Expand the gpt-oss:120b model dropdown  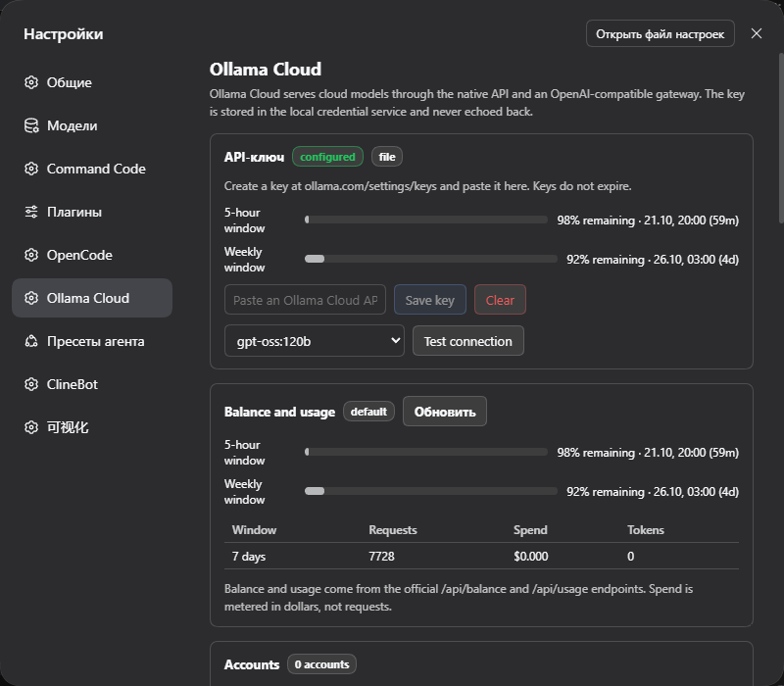click(315, 341)
